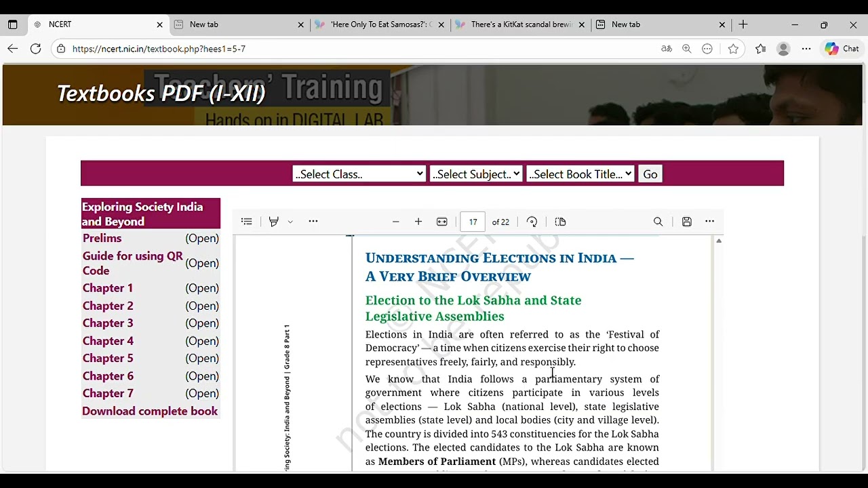This screenshot has height=488, width=868.
Task: Add this page to favorites star
Action: (x=733, y=49)
